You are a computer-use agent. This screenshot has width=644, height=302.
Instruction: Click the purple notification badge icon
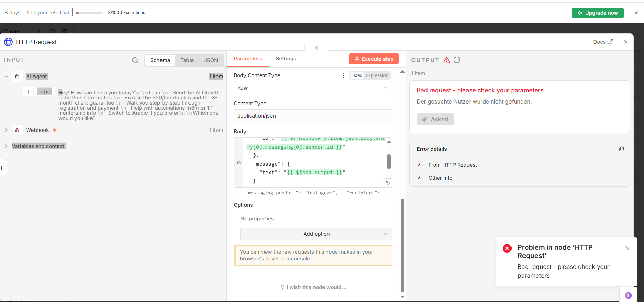(628, 296)
